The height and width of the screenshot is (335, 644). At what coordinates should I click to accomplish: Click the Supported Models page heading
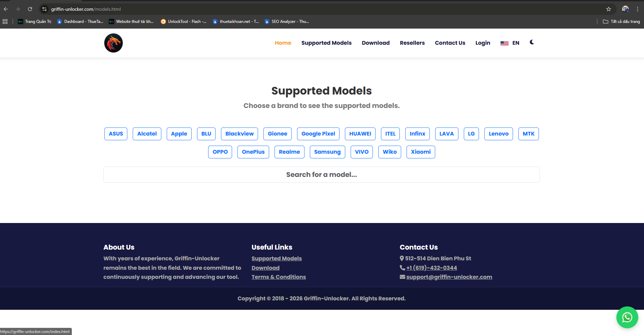pos(322,91)
